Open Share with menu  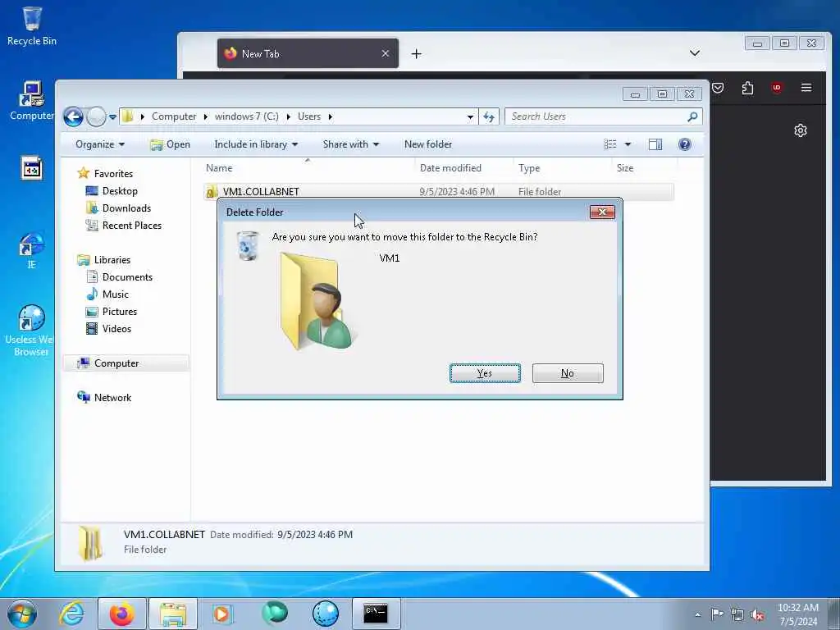click(351, 144)
